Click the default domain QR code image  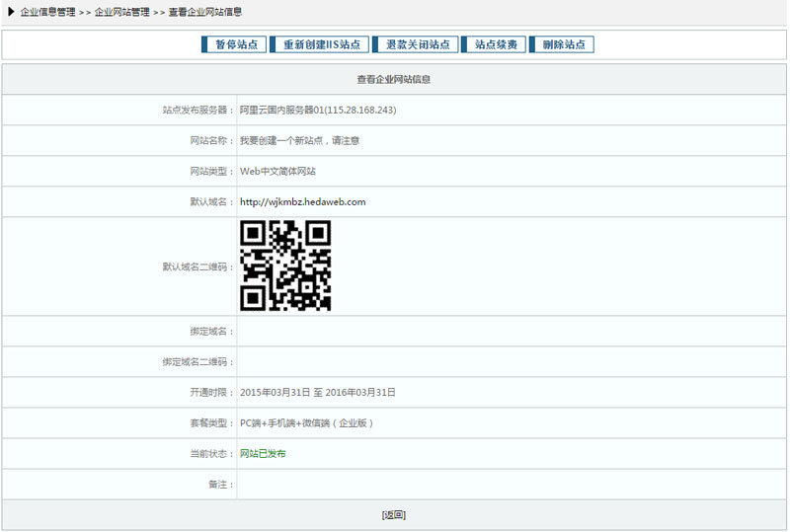point(285,266)
